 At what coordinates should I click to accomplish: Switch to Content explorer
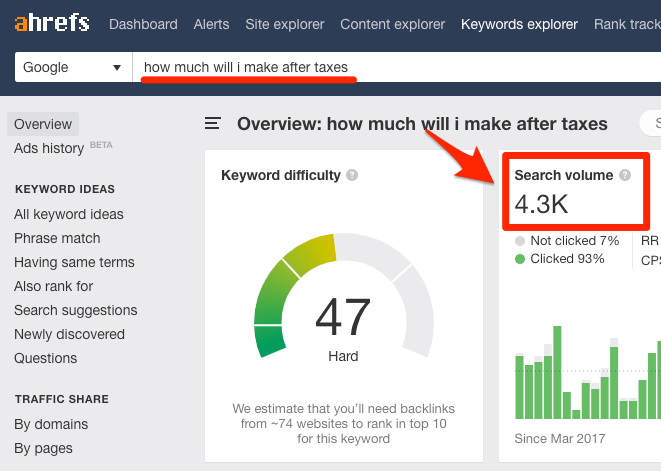394,24
